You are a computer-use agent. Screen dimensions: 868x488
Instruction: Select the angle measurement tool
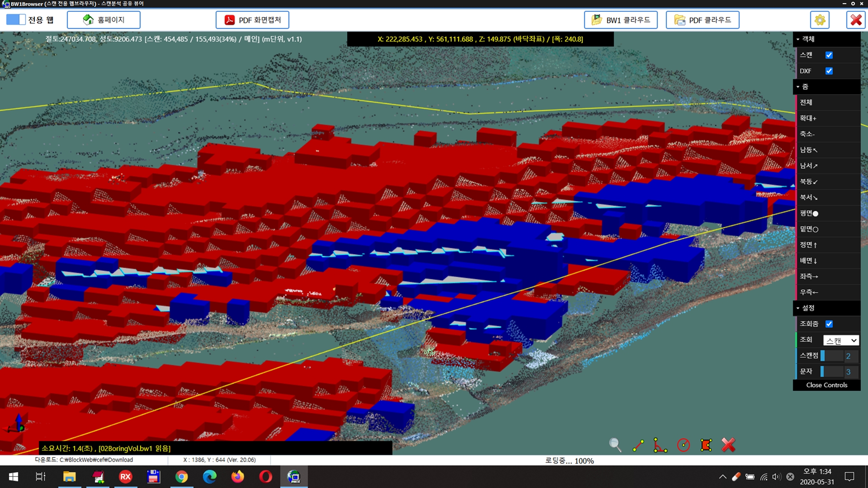(660, 445)
